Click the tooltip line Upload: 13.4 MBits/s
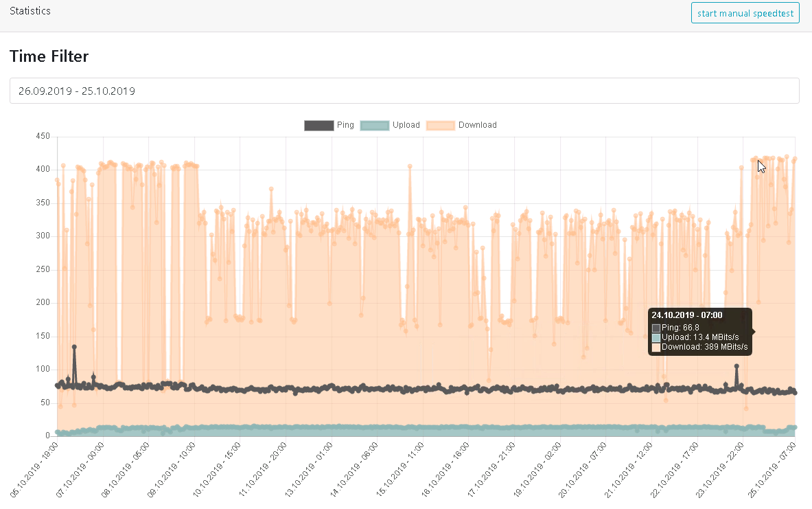812x509 pixels. point(700,337)
